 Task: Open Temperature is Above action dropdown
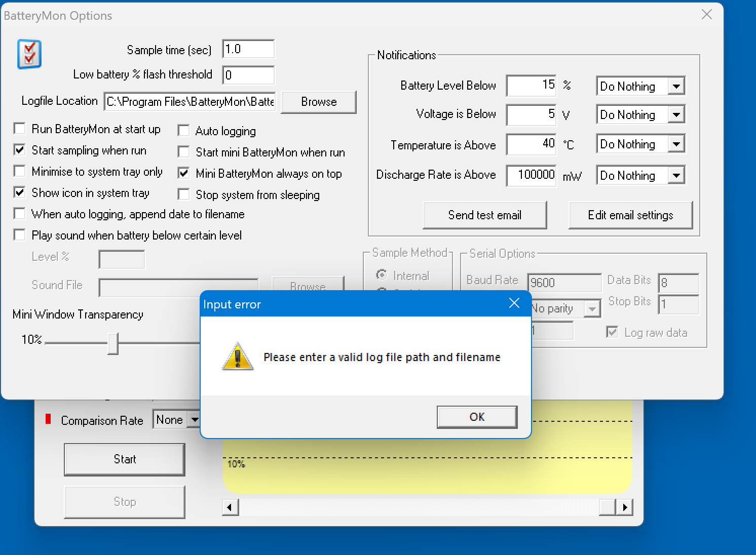(676, 144)
